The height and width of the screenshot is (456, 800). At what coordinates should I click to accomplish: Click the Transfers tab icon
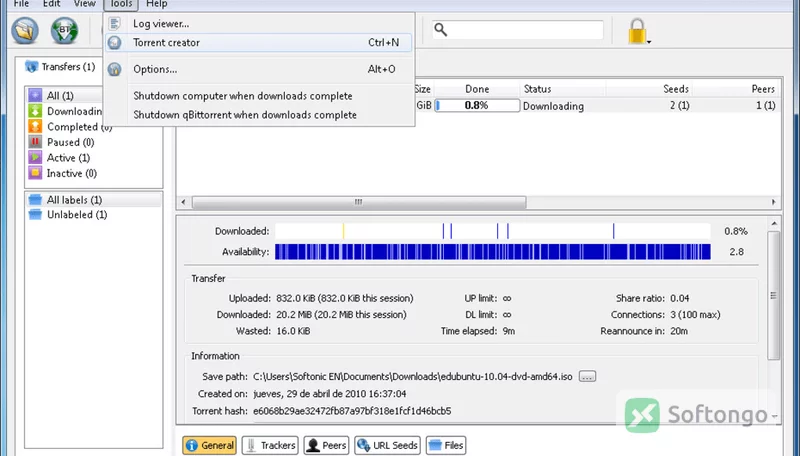[x=32, y=67]
